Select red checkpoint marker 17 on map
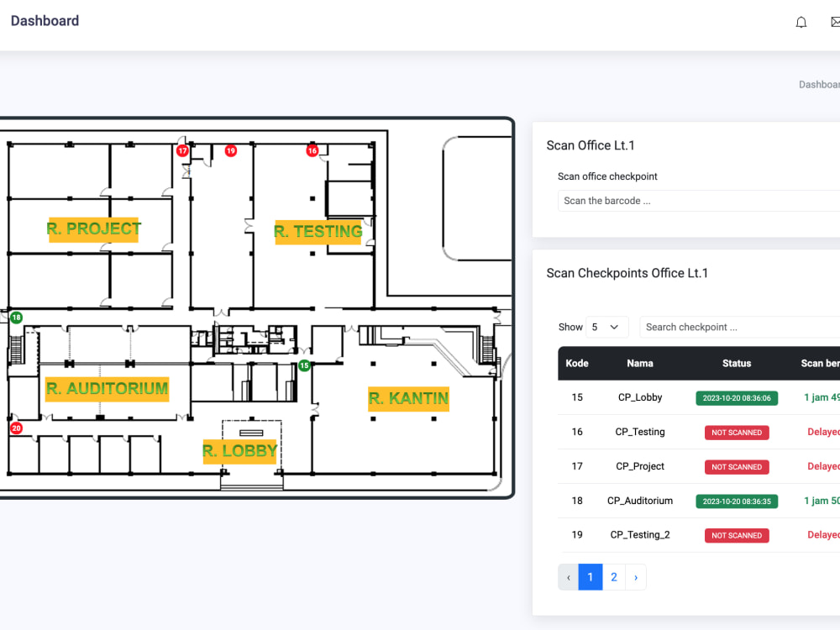 click(x=182, y=150)
